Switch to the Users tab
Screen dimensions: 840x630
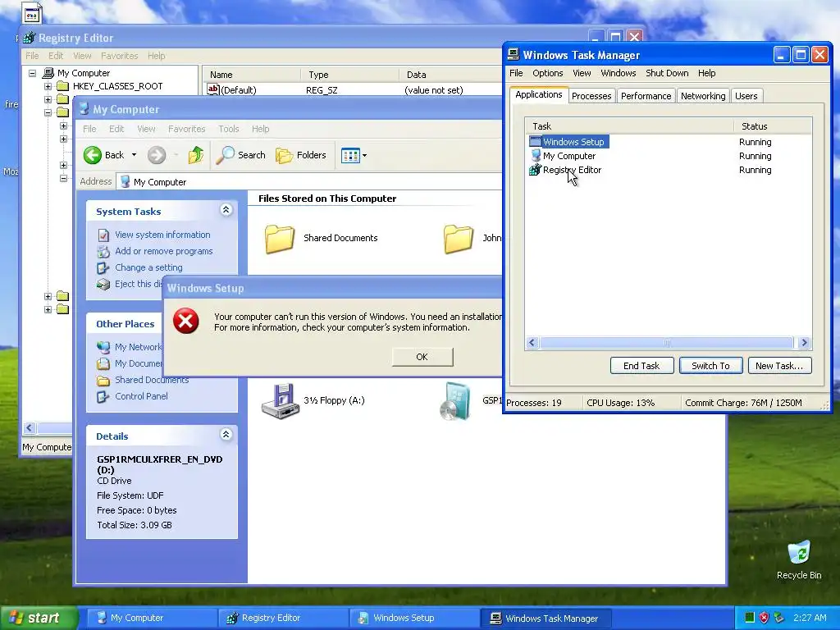pyautogui.click(x=746, y=96)
